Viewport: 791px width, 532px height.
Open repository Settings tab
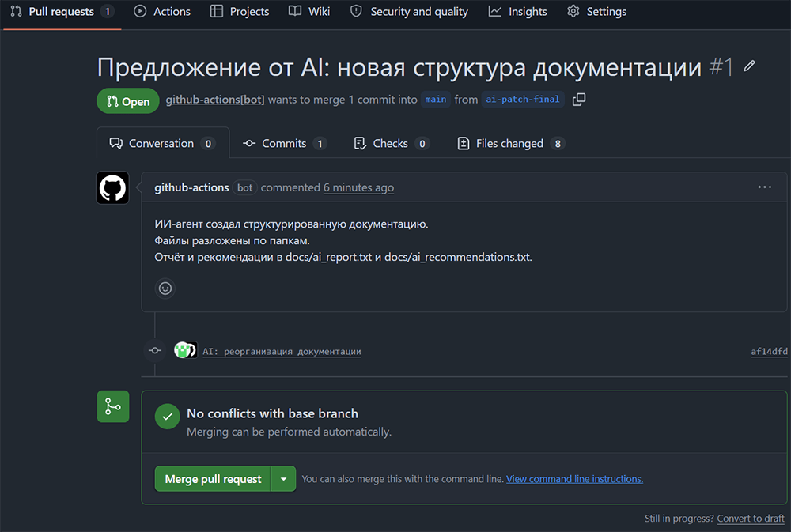(596, 12)
